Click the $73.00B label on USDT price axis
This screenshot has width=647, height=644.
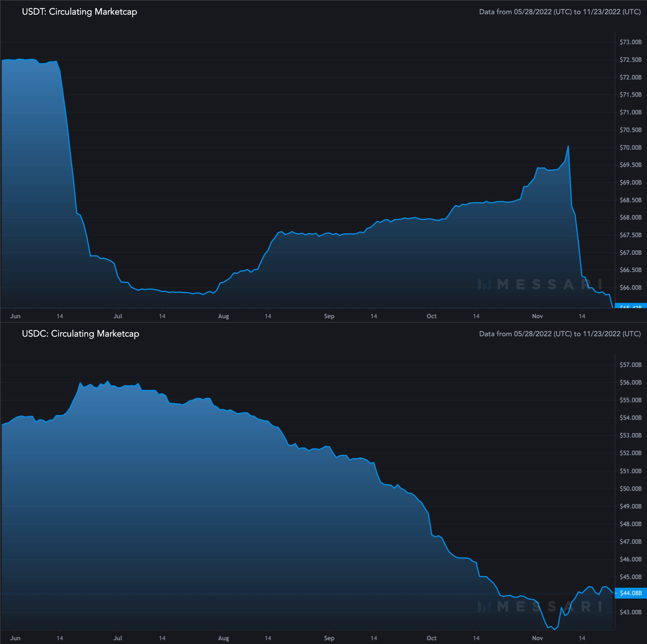point(630,42)
